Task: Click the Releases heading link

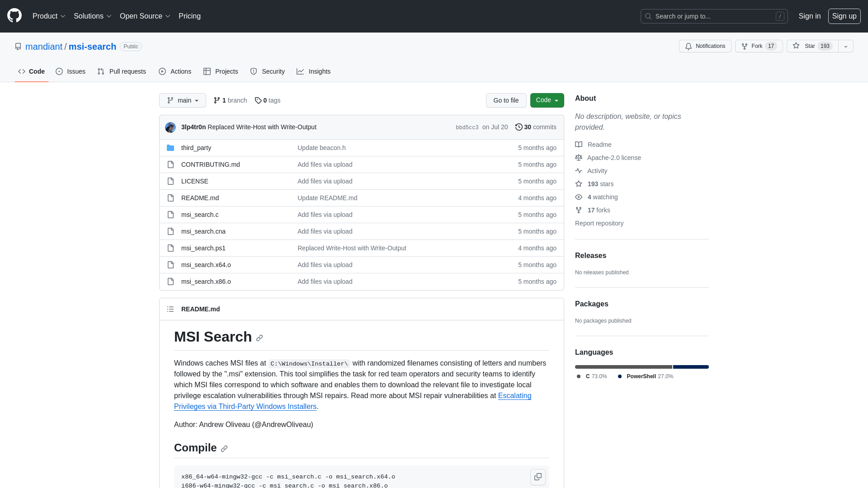Action: 590,256
